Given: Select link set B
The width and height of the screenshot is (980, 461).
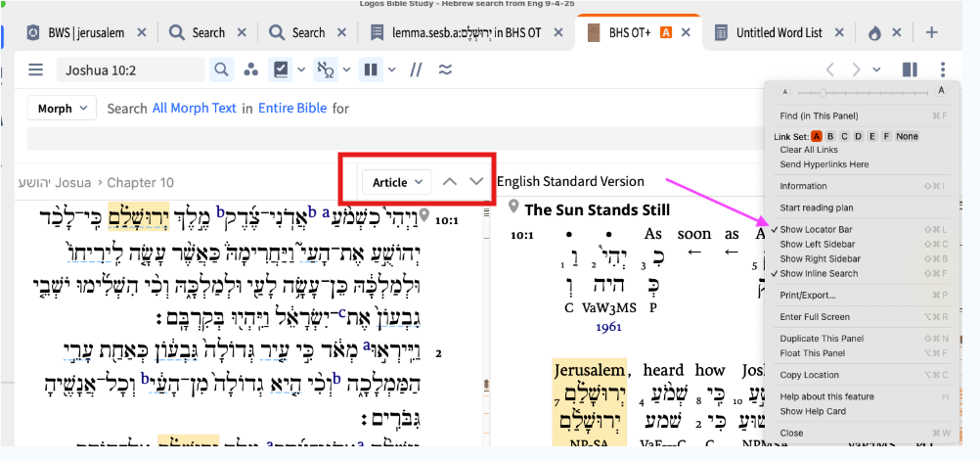Looking at the screenshot, I should pyautogui.click(x=830, y=136).
